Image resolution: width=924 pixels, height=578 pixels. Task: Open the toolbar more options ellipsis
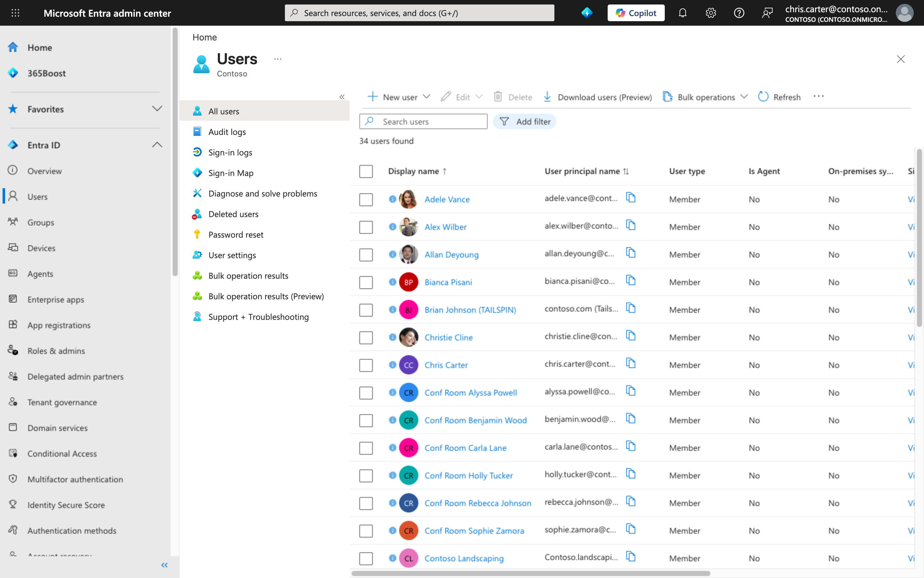click(x=819, y=96)
